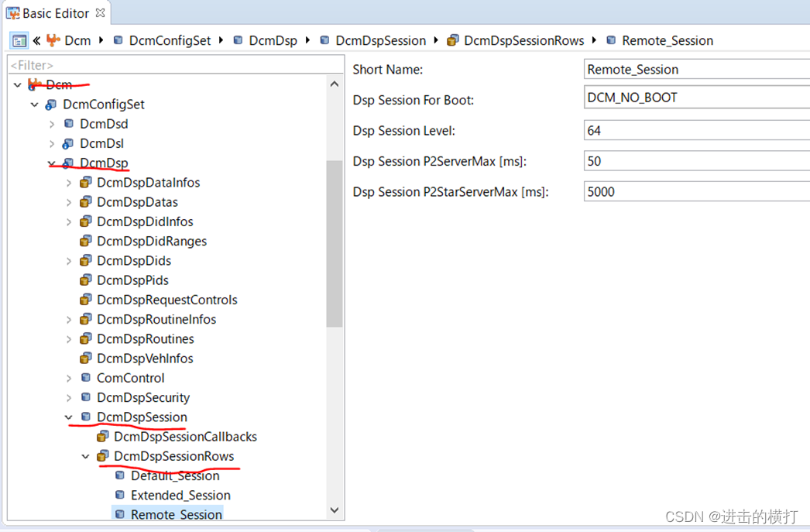This screenshot has width=810, height=532.
Task: Click the DcmDspDidRanges list icon
Action: (x=86, y=241)
